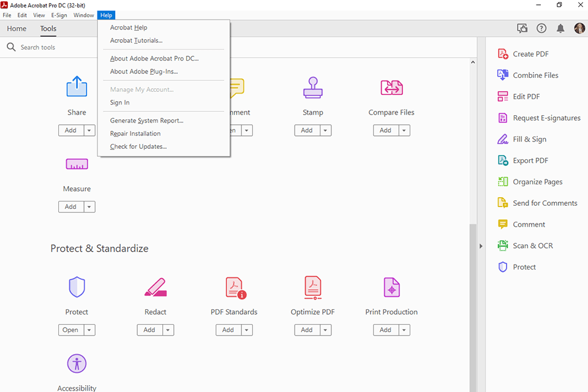The height and width of the screenshot is (392, 588).
Task: Click the Add button under Stamp
Action: 307,130
